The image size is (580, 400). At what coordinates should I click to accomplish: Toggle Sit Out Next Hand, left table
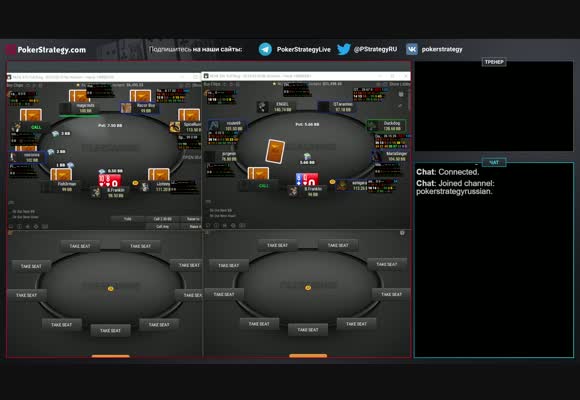[x=25, y=217]
